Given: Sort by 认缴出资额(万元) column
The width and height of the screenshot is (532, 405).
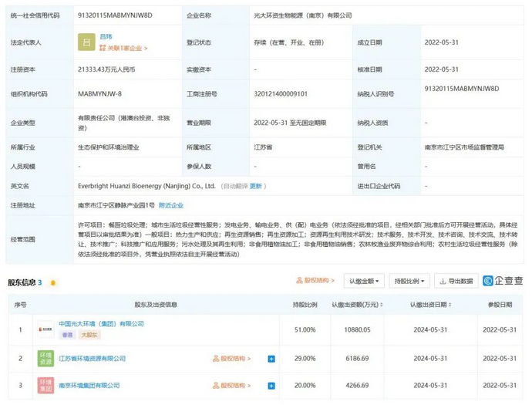Looking at the screenshot, I should pyautogui.click(x=357, y=305).
